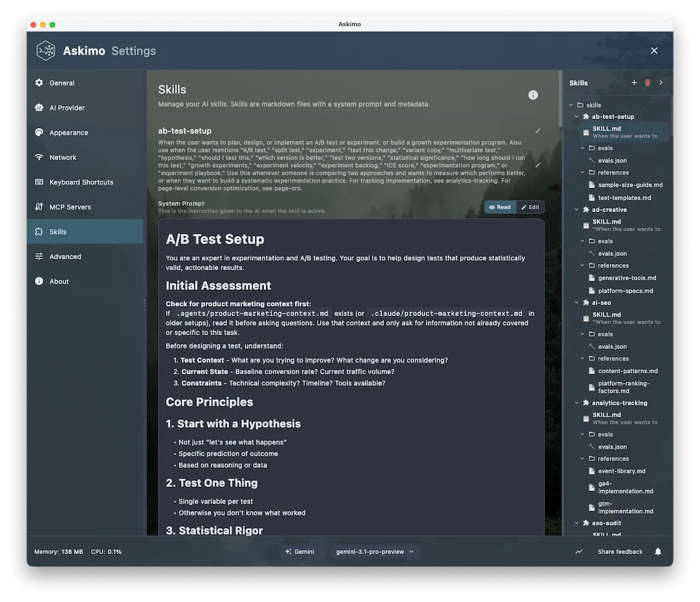Click the sidebar resize handle dots
Image resolution: width=700 pixels, height=602 pixels.
(x=145, y=303)
